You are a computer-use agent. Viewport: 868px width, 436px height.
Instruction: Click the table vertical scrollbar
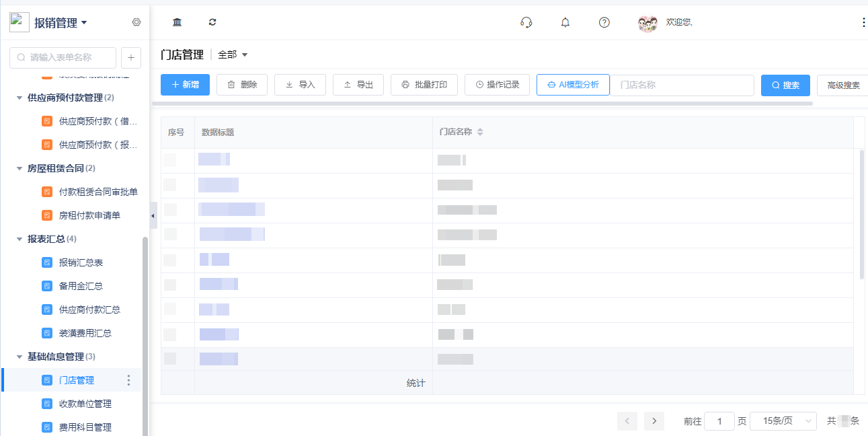pos(862,214)
